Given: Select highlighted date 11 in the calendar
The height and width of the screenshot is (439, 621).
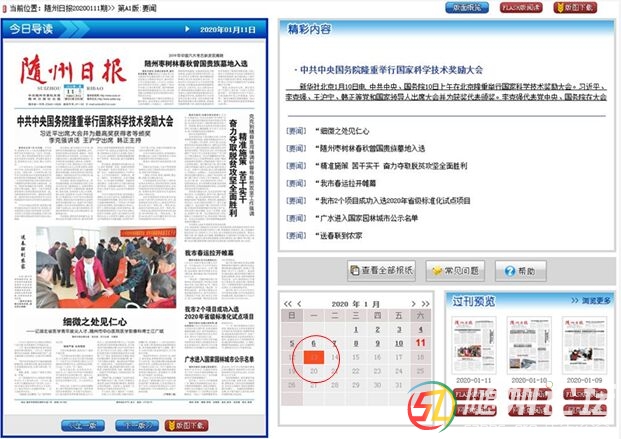Looking at the screenshot, I should tap(421, 343).
